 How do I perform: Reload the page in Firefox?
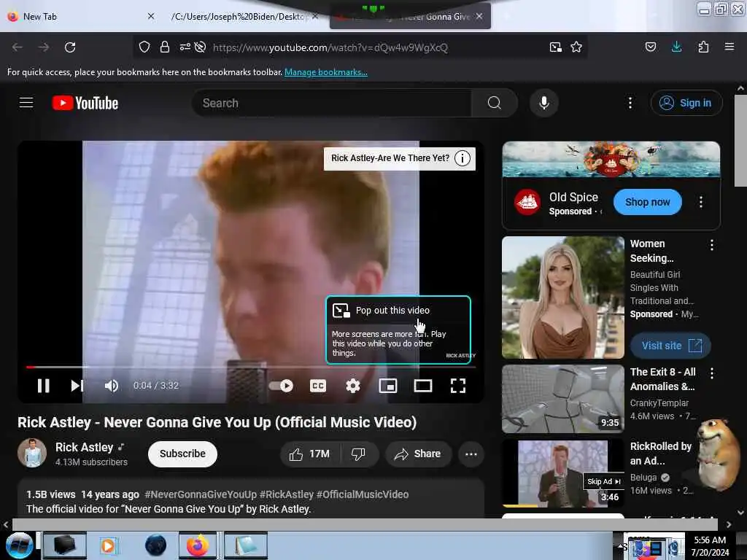[70, 47]
